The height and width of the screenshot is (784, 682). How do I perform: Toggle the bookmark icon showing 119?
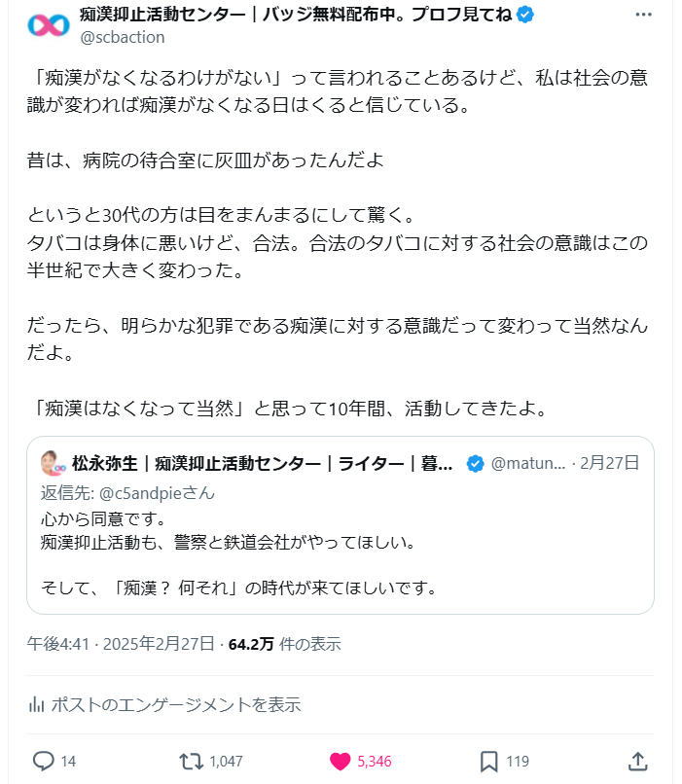489,761
